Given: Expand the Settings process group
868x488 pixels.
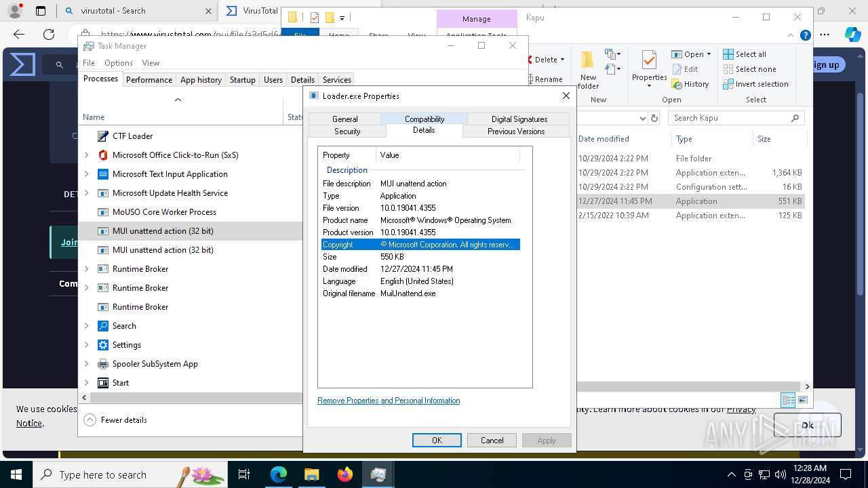Looking at the screenshot, I should click(x=87, y=345).
